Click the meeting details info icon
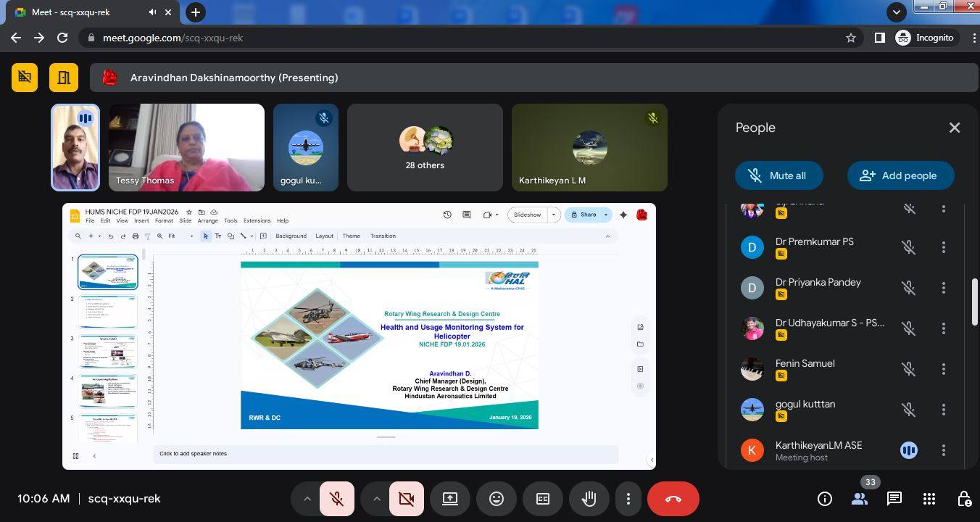 click(x=825, y=499)
